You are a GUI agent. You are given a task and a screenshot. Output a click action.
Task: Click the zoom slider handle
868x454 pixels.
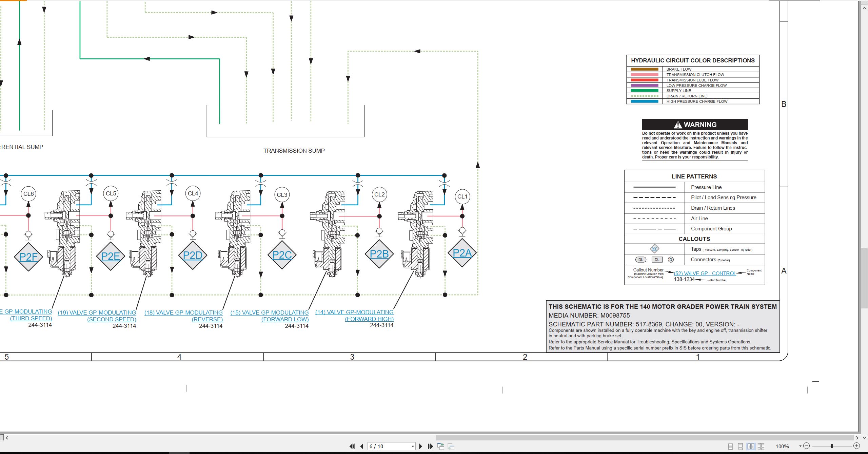click(832, 446)
